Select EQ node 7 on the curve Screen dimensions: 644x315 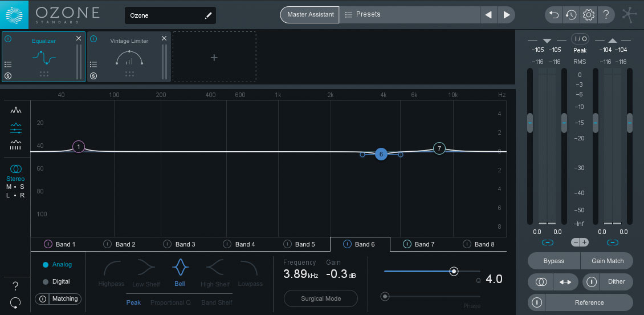click(x=439, y=148)
